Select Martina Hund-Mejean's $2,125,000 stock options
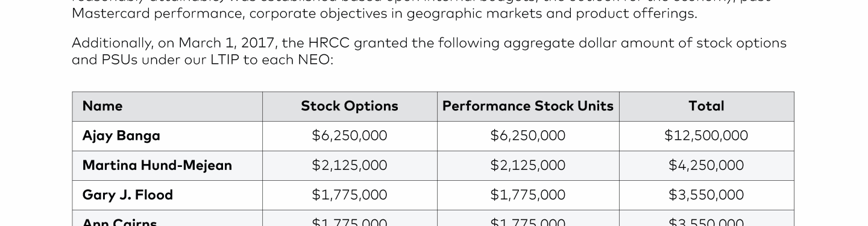This screenshot has width=868, height=226. 350,165
